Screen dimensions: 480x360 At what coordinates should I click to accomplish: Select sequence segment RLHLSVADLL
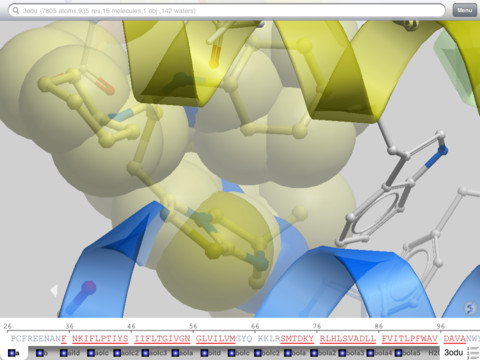pyautogui.click(x=348, y=339)
